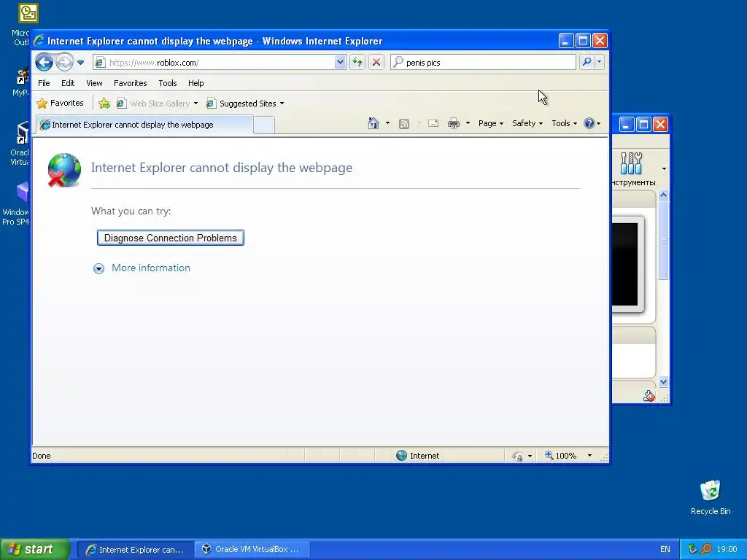747x560 pixels.
Task: Open the Suggested Sites link
Action: tap(241, 104)
